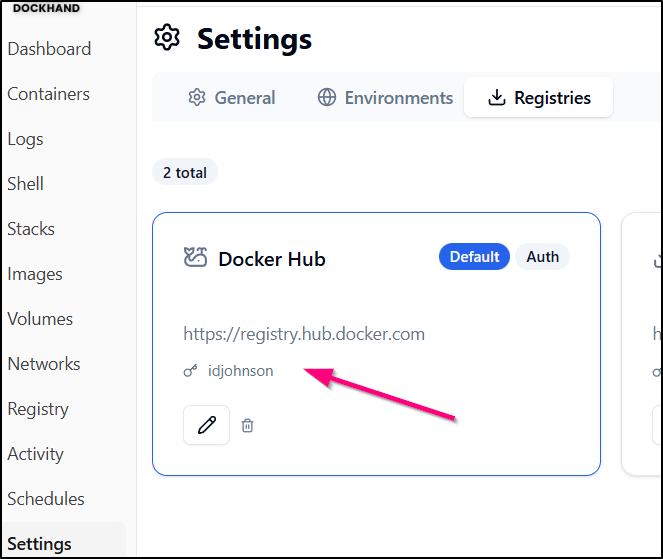Click the pencil edit icon for Docker Hub
Viewport: 663px width, 559px height.
[x=207, y=425]
